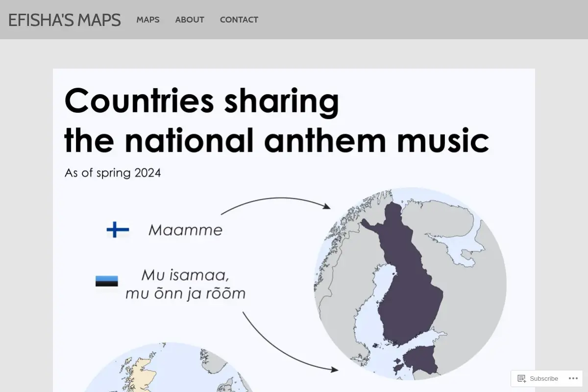Viewport: 588px width, 392px height.
Task: Click the Maamme anthem label
Action: (x=185, y=230)
